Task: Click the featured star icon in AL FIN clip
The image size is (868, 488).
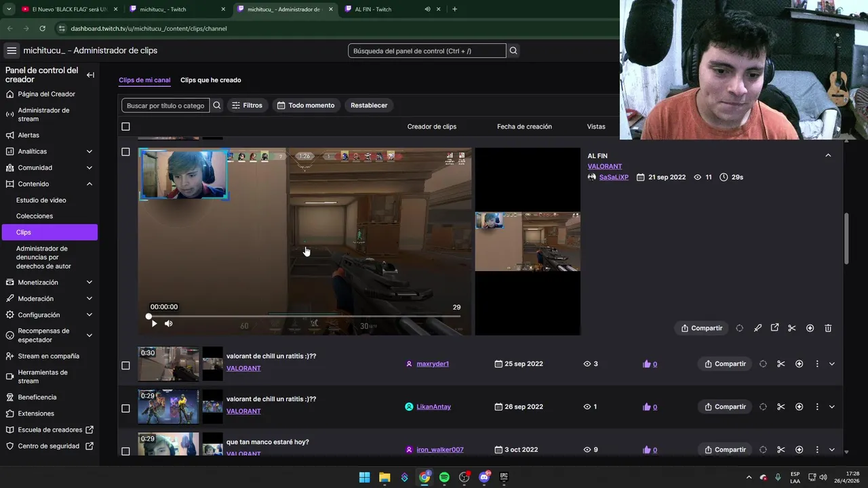Action: click(x=810, y=328)
